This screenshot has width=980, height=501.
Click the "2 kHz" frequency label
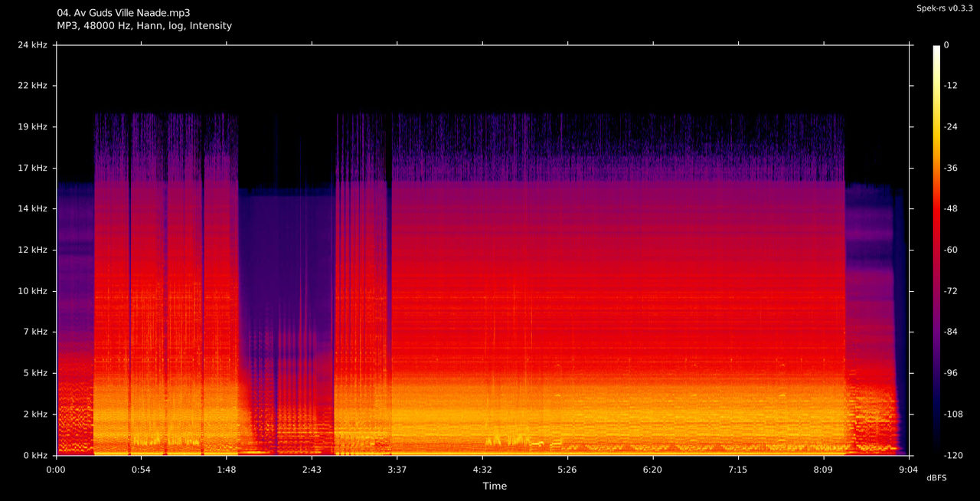(x=35, y=414)
